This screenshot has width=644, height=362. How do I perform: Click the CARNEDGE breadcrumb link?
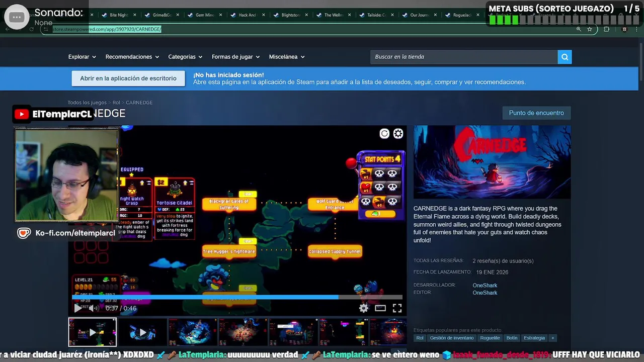pyautogui.click(x=139, y=103)
